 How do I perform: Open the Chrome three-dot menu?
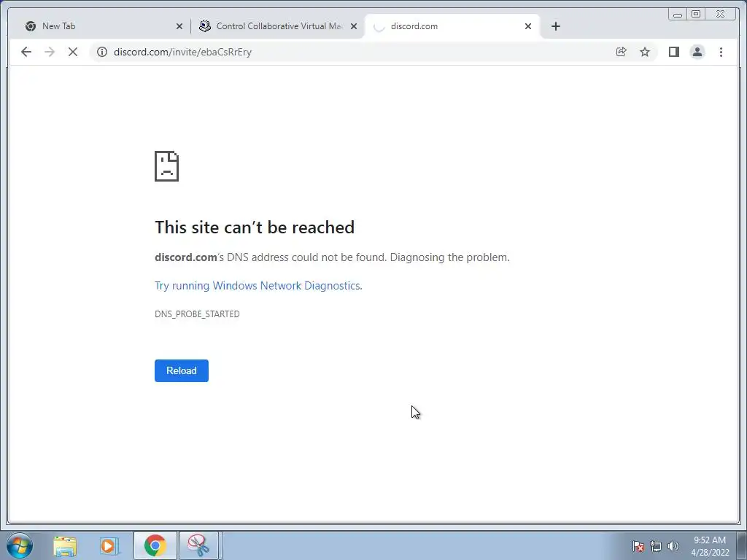click(721, 52)
